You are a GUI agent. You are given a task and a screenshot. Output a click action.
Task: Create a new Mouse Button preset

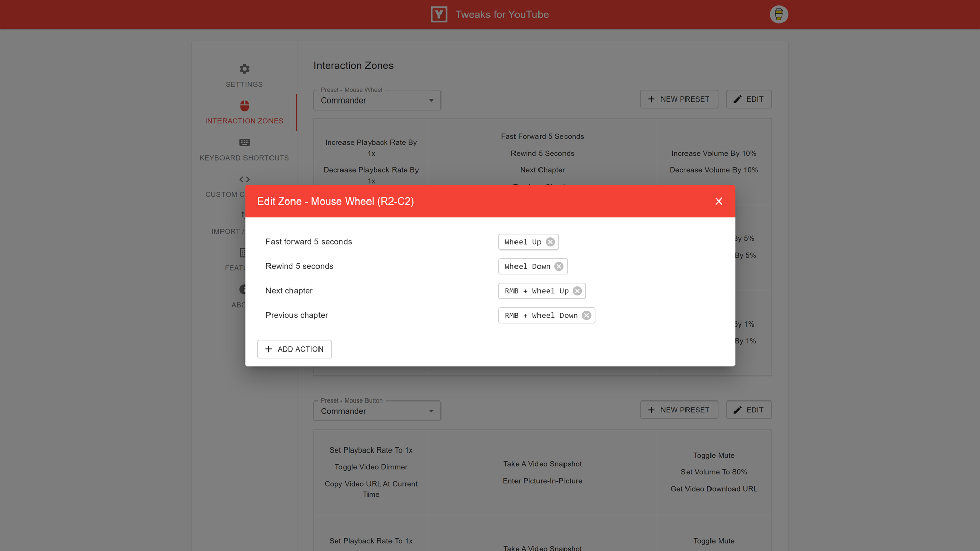(679, 410)
